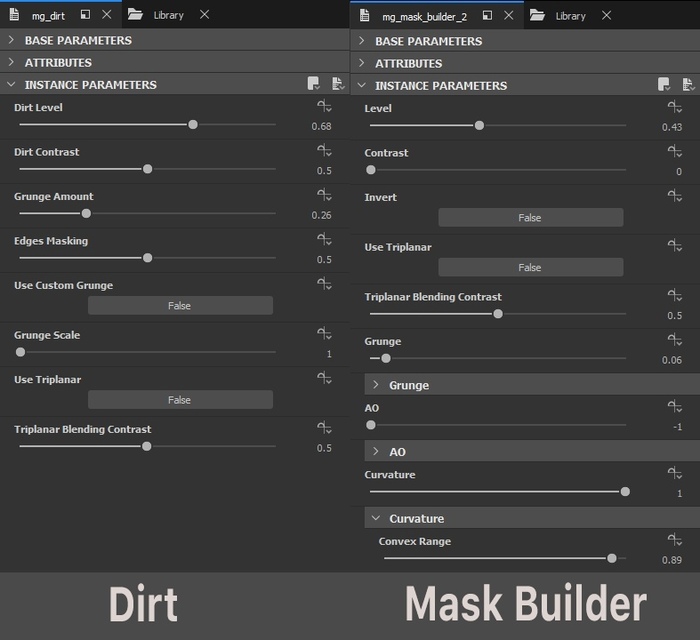The image size is (700, 640).
Task: Toggle the Use Custom Grunge False button
Action: [180, 305]
